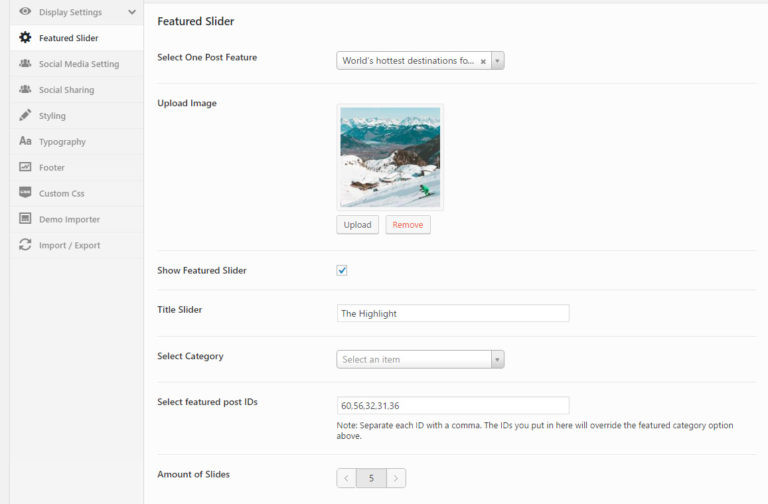Click the 'Select an item' category box
The image size is (768, 504).
414,360
